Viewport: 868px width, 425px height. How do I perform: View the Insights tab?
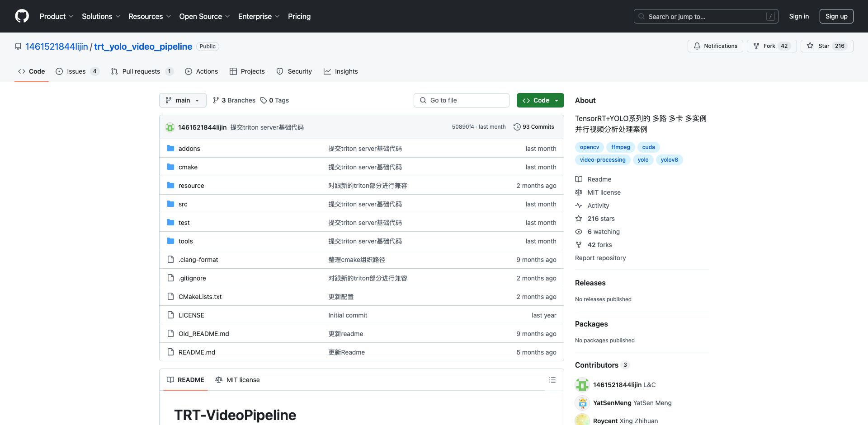click(x=341, y=71)
